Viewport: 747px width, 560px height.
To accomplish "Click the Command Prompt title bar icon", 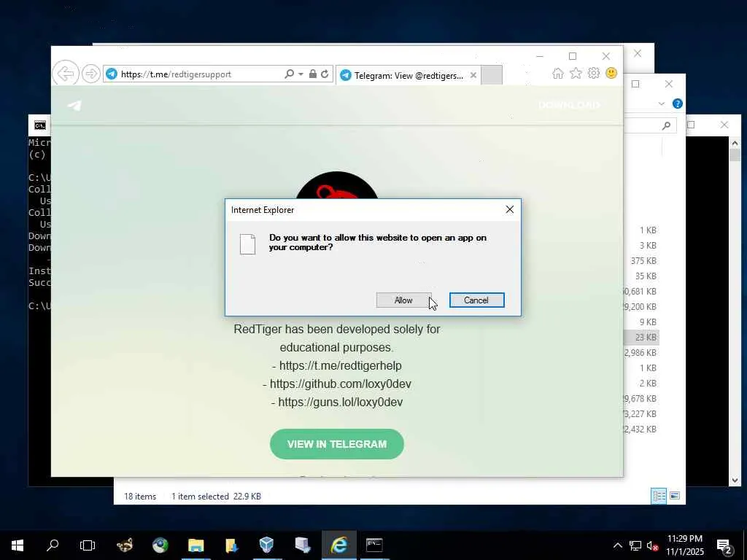I will coord(40,125).
